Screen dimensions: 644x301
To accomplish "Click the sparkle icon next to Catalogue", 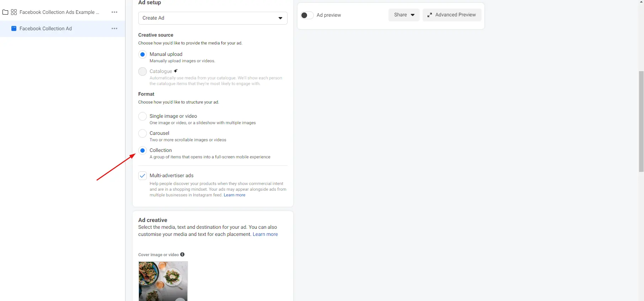I will point(176,71).
